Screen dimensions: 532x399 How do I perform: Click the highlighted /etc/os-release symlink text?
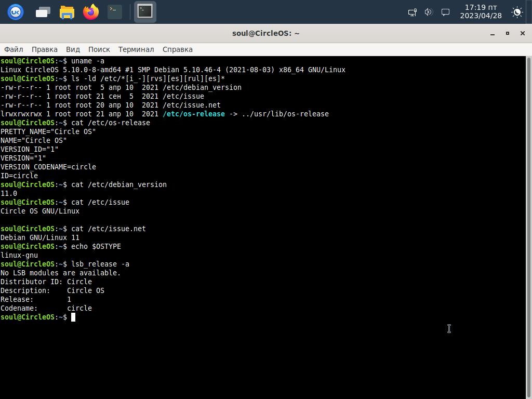194,114
